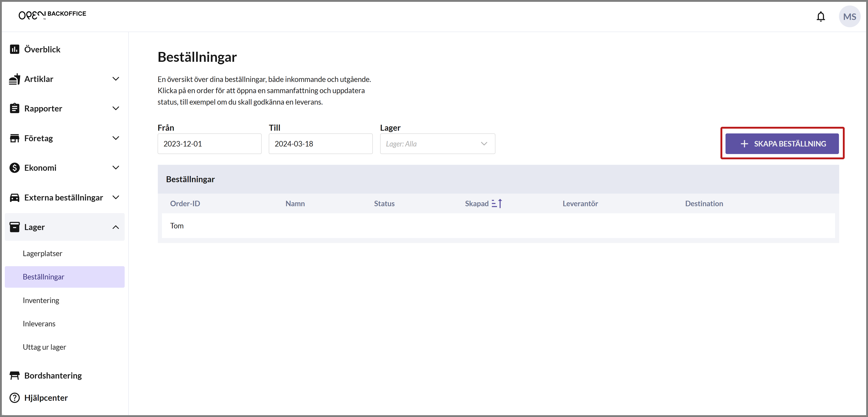
Task: Click the Hjälpcenter question mark icon
Action: pos(14,398)
